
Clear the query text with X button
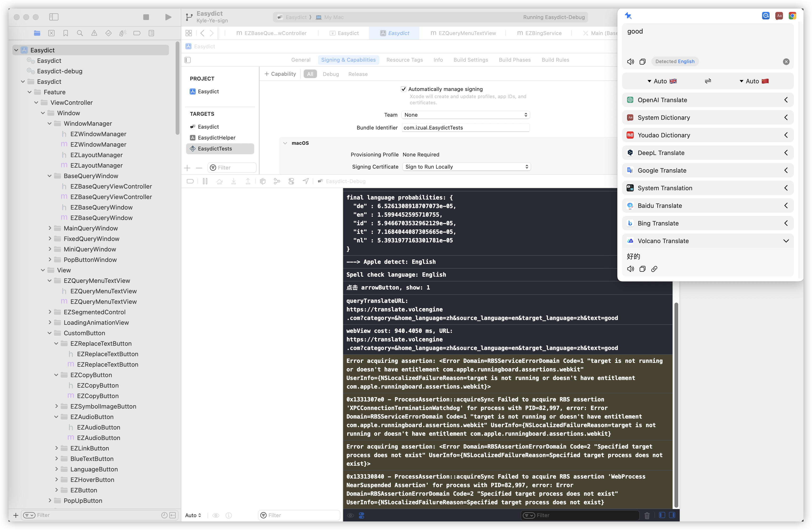click(x=786, y=62)
